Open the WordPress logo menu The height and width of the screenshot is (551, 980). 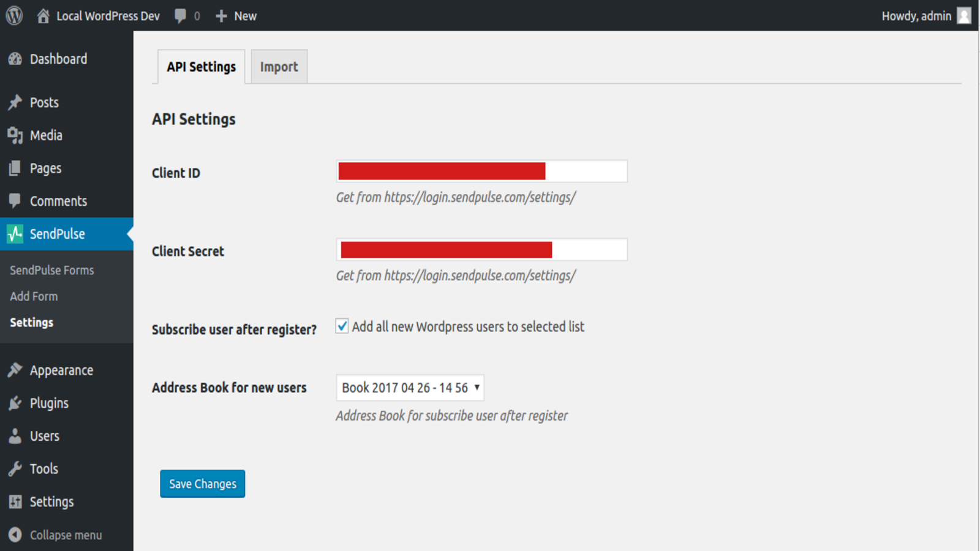pyautogui.click(x=13, y=15)
